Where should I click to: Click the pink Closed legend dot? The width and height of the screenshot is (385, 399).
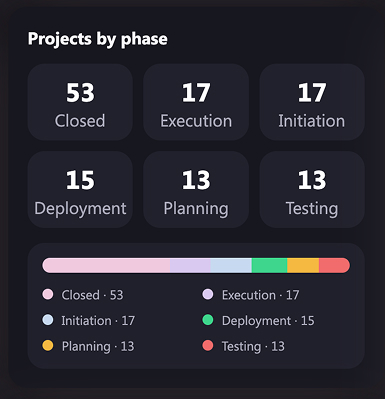click(48, 294)
